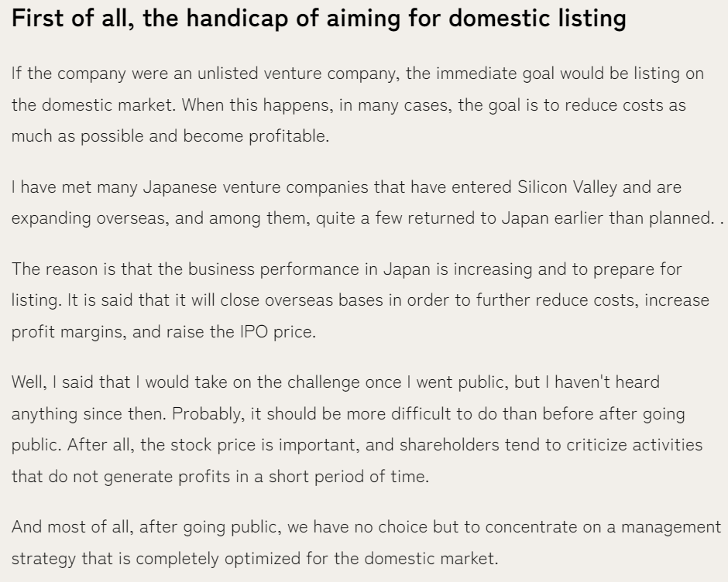Click the words 'expanding overseas'
728x582 pixels.
tap(90, 218)
